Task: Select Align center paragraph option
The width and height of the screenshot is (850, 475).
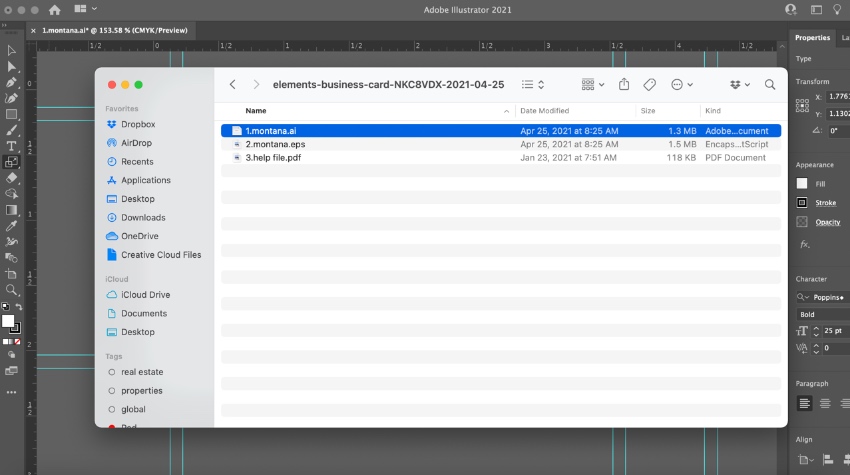Action: (825, 403)
